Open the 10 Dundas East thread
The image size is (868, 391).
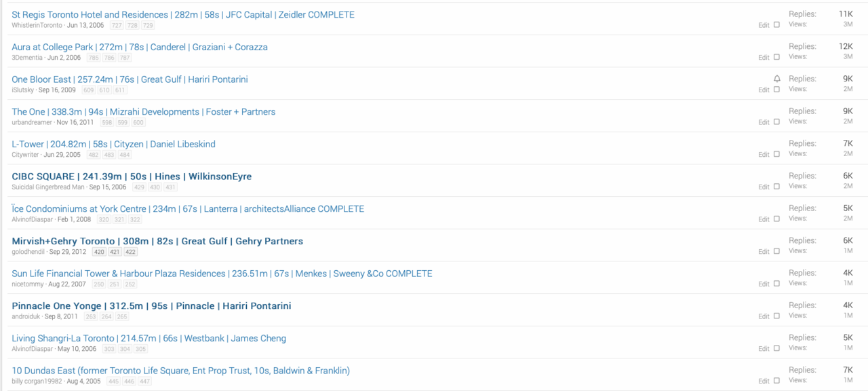click(x=180, y=371)
